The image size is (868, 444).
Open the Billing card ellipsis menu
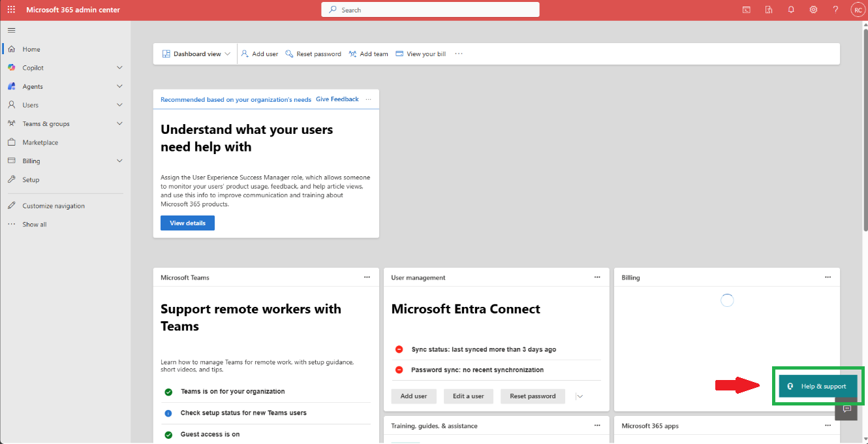point(828,277)
